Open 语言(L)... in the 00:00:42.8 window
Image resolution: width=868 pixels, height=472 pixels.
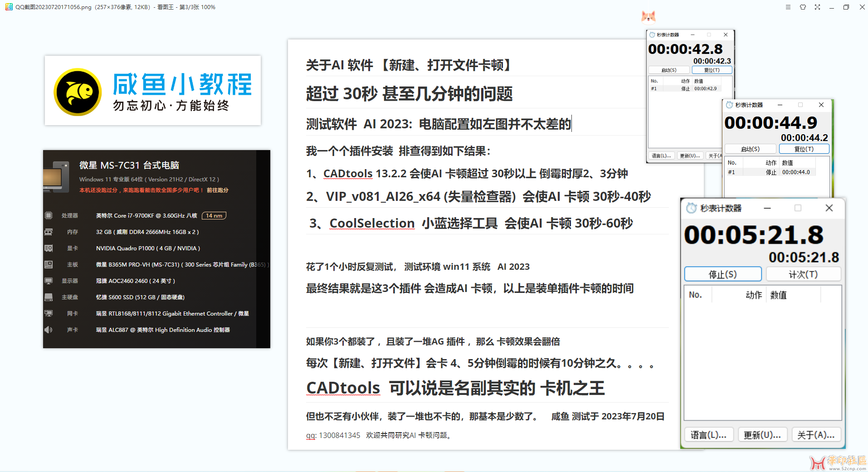tap(662, 156)
